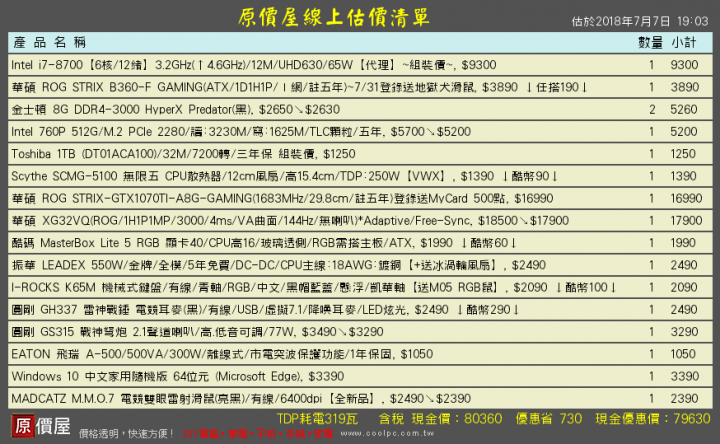Select the 圓剛 GH337 headset row
This screenshot has width=720, height=444.
tap(360, 310)
